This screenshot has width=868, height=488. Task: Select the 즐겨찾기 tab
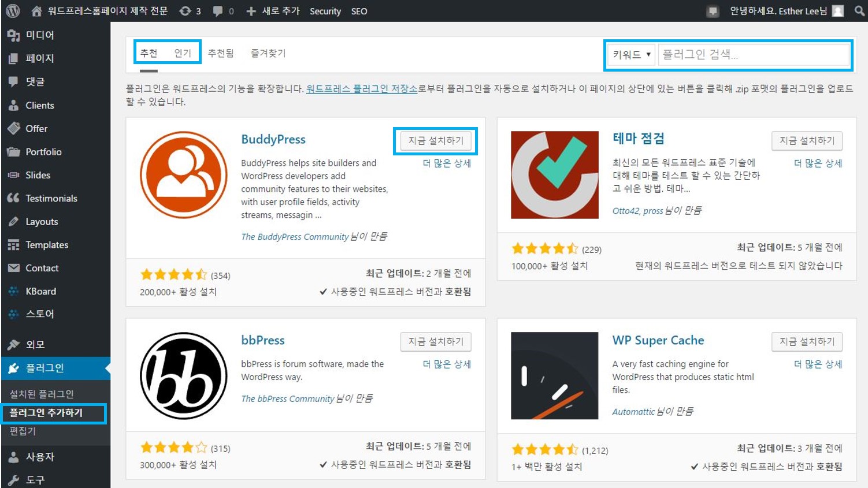point(268,53)
